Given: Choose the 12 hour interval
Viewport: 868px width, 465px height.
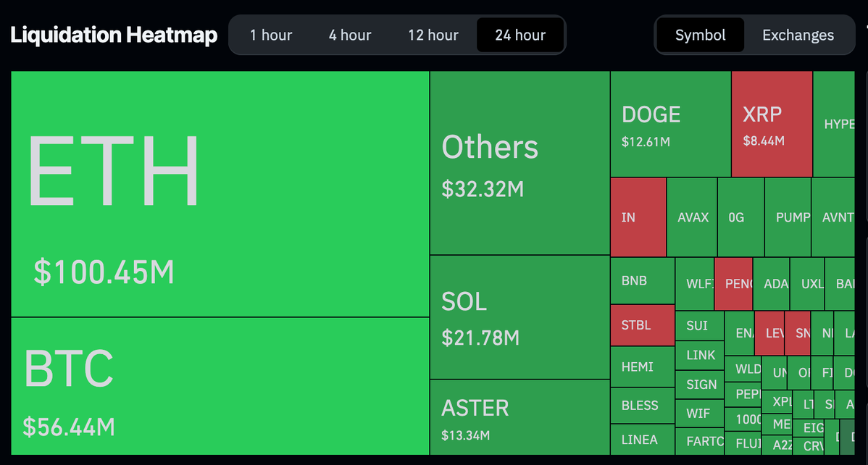Looking at the screenshot, I should pos(433,35).
